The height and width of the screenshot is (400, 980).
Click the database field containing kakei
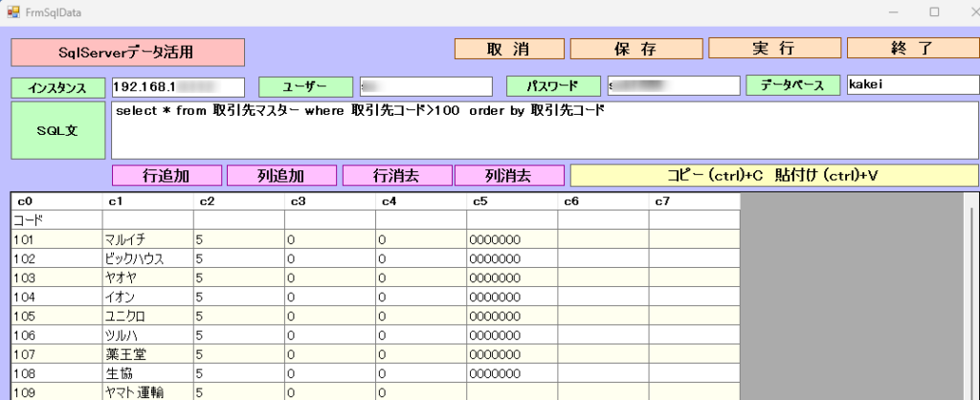[x=911, y=85]
